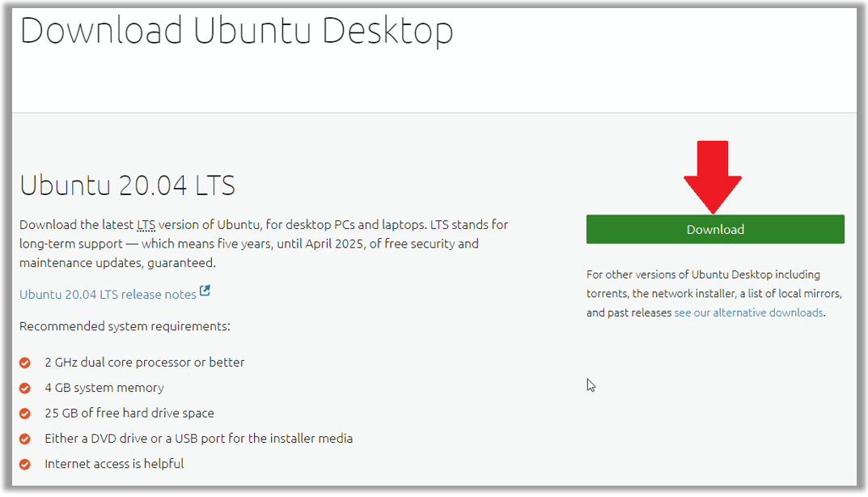The image size is (868, 497).
Task: Click the dotted-underlined LTS abbreviation
Action: pyautogui.click(x=146, y=225)
